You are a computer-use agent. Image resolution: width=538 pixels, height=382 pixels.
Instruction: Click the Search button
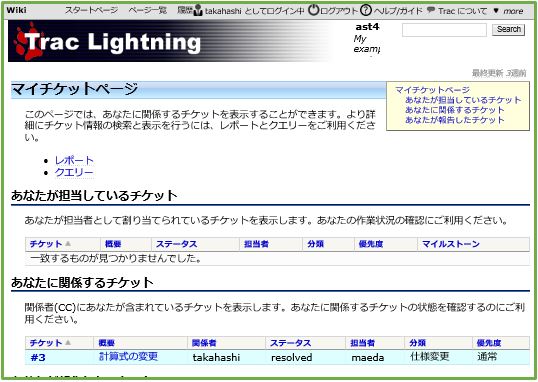[508, 29]
